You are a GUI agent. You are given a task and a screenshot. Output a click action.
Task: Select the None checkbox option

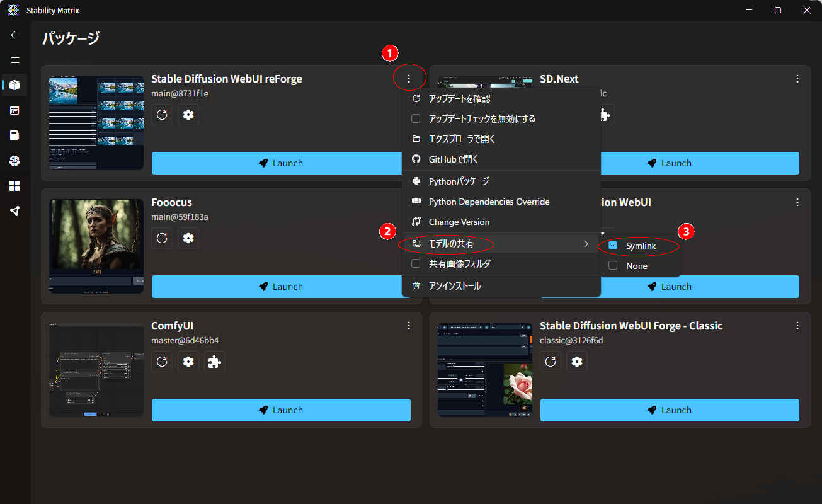(613, 266)
